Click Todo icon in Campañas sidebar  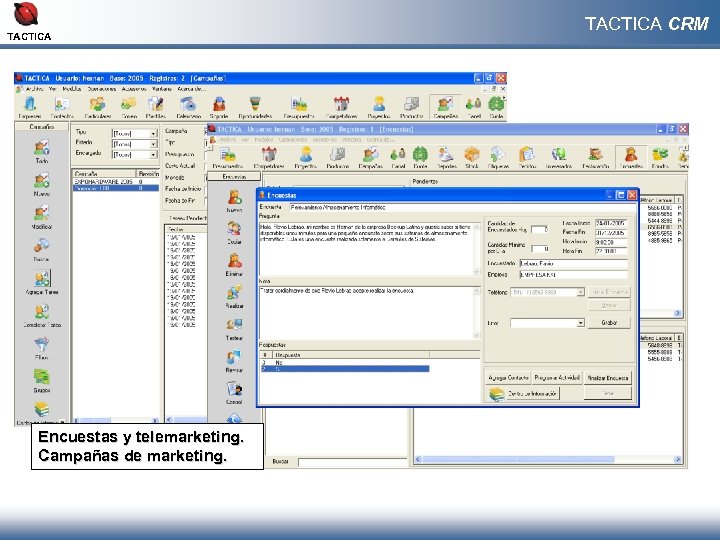(41, 152)
